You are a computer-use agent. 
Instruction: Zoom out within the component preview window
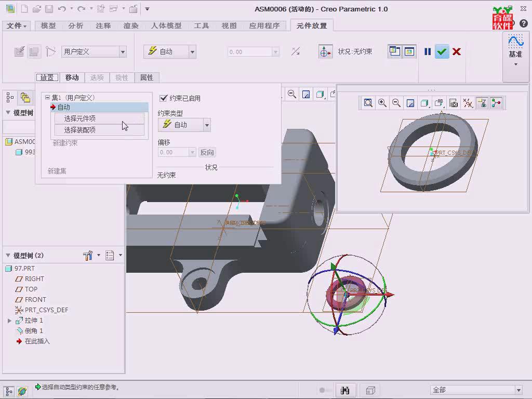coord(396,103)
